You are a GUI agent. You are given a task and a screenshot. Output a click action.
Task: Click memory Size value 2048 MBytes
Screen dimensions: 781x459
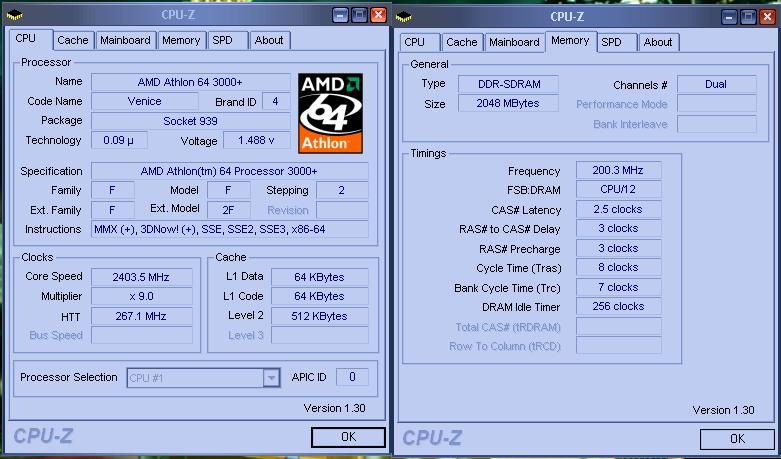click(x=509, y=104)
